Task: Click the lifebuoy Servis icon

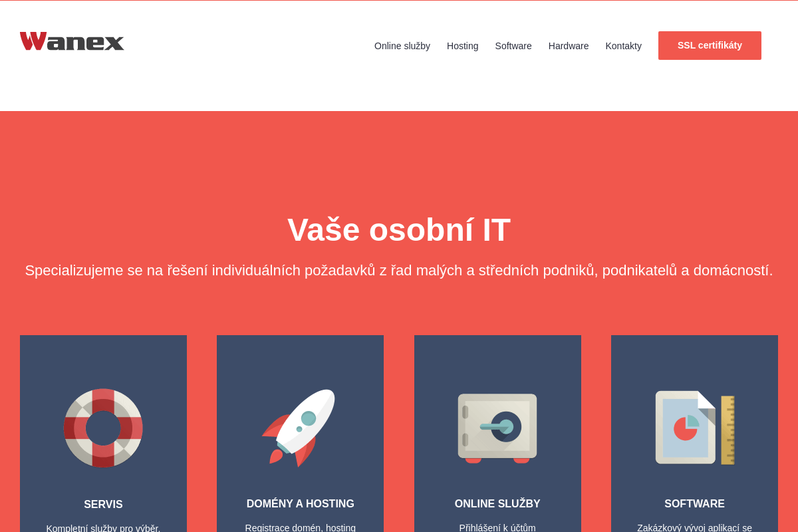Action: tap(103, 428)
